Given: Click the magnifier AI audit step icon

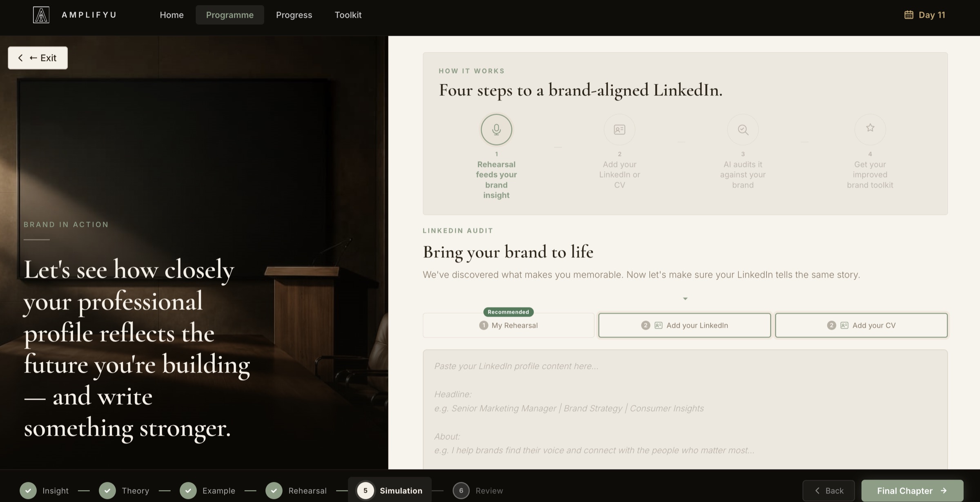Looking at the screenshot, I should point(743,129).
